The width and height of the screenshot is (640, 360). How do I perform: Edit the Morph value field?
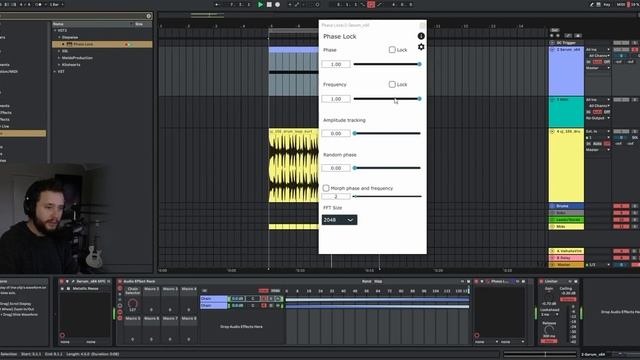pyautogui.click(x=336, y=196)
